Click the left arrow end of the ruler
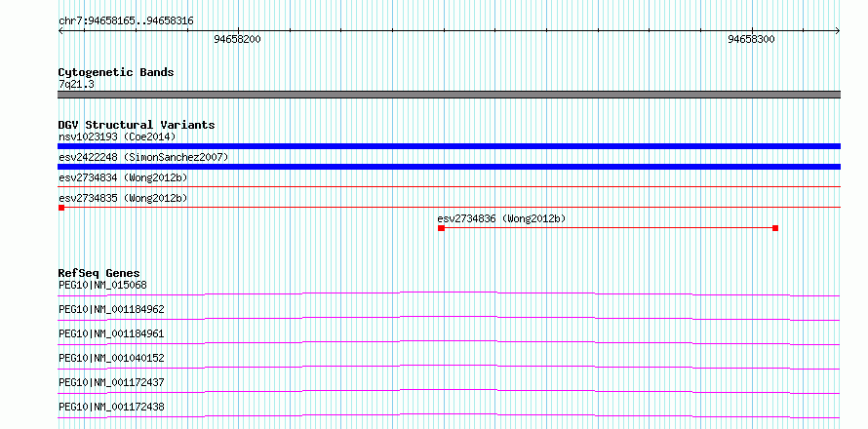This screenshot has height=429, width=868. 60,30
